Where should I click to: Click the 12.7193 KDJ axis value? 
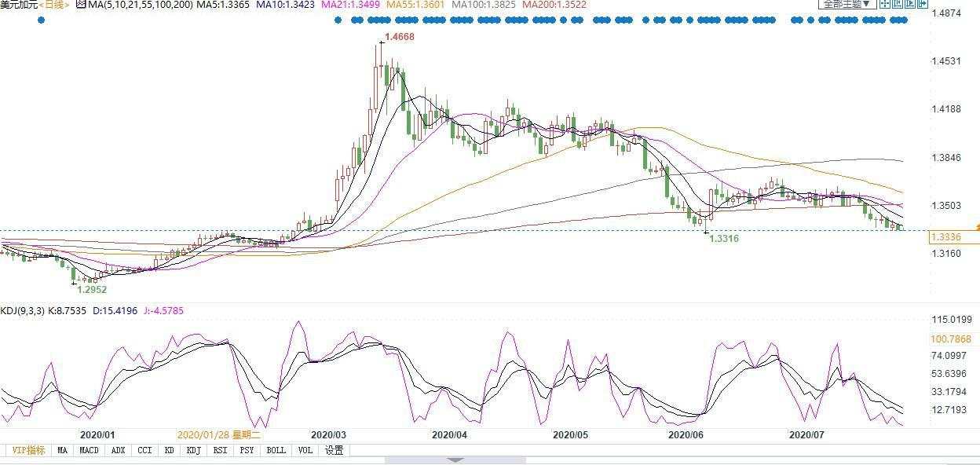coord(948,409)
